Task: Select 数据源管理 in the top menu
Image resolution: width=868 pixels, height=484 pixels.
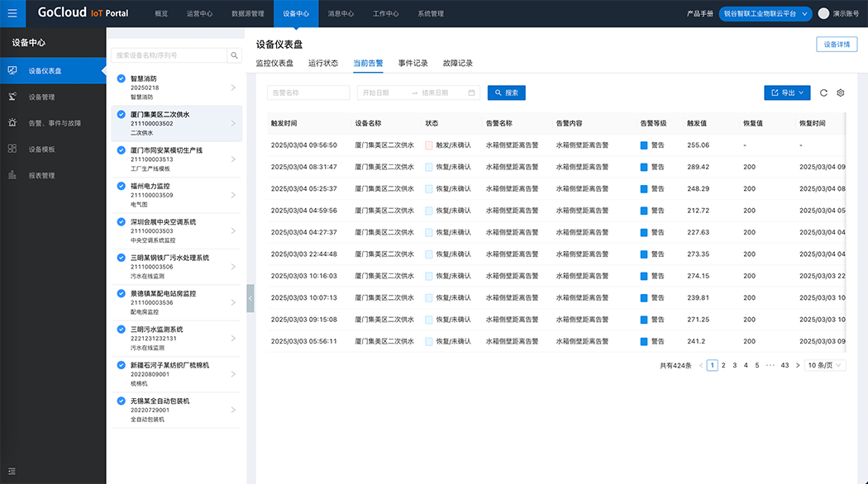Action: point(248,14)
